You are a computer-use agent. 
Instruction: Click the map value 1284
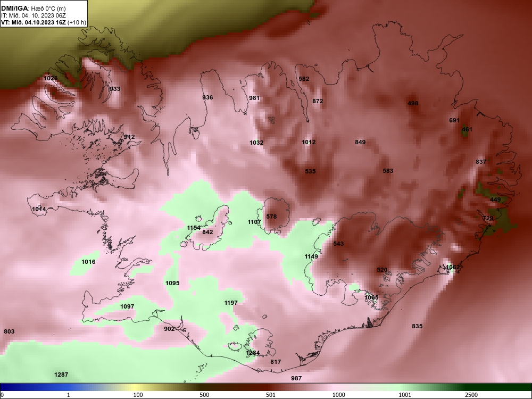pos(253,353)
